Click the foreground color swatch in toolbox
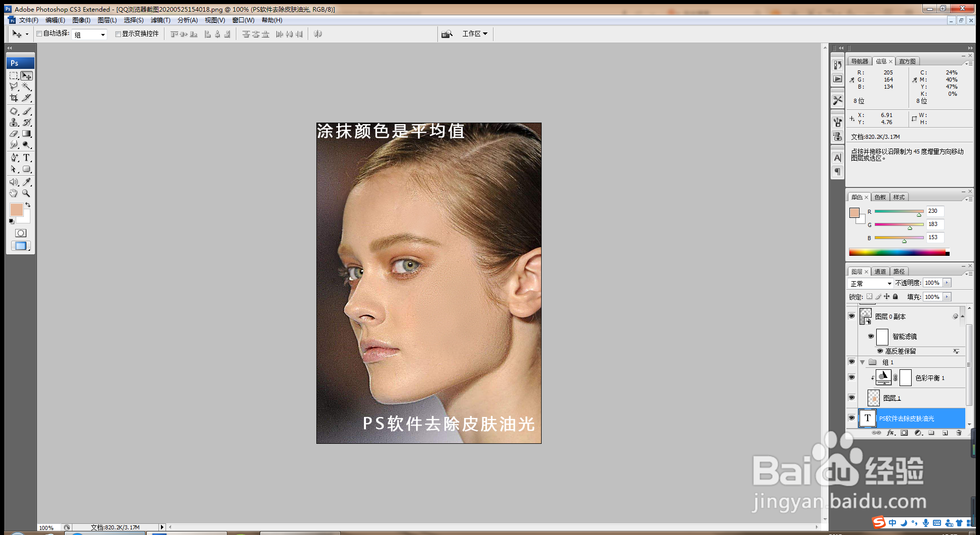Screen dimensions: 980x535 pos(16,209)
